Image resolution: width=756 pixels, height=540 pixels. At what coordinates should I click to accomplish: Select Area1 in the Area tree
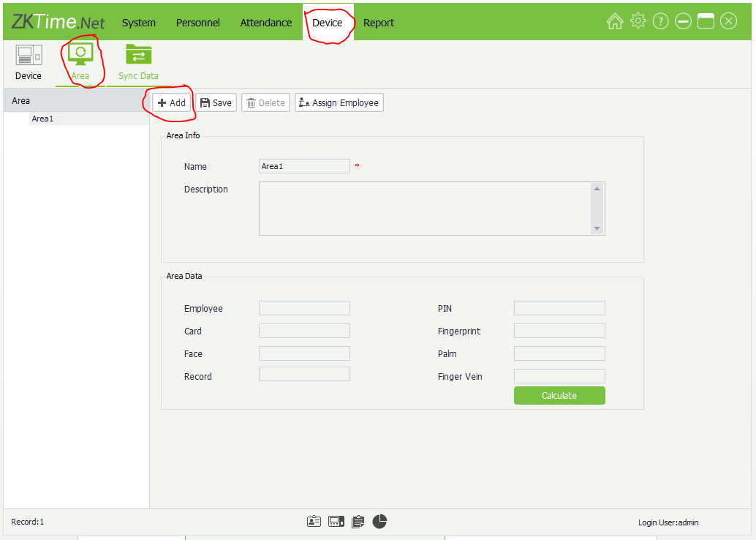pos(43,119)
